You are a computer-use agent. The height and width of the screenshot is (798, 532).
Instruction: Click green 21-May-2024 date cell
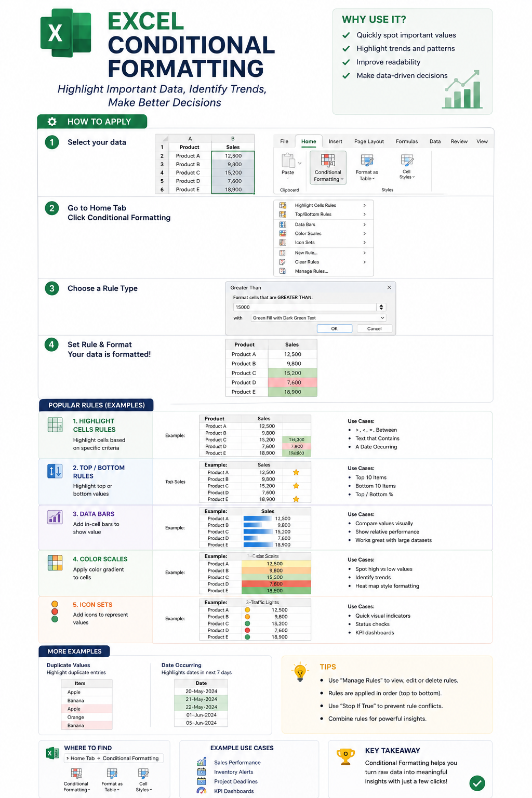click(201, 699)
